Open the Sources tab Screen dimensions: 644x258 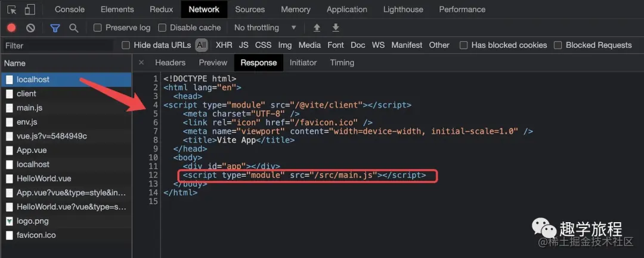pyautogui.click(x=250, y=10)
